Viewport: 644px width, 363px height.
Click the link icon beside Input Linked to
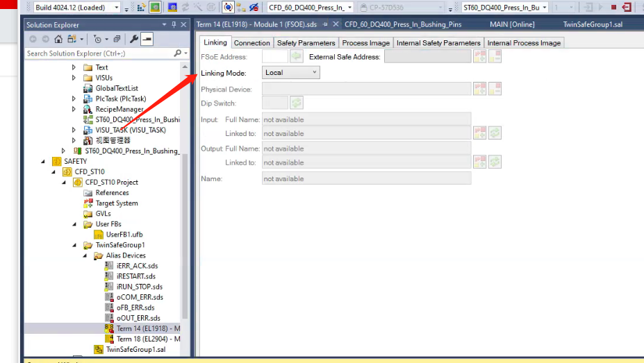[479, 133]
